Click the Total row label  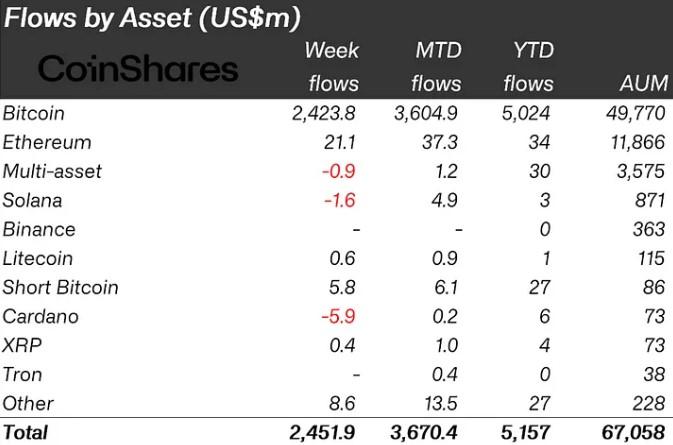click(x=25, y=433)
